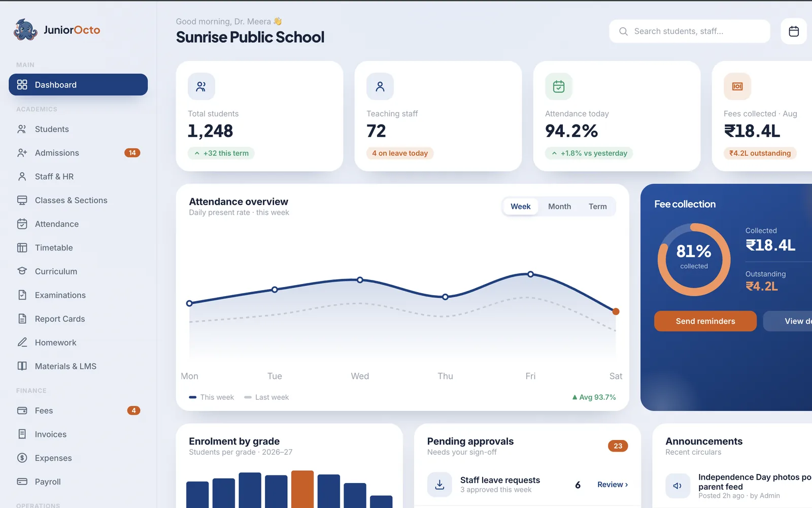Click the Staff & HR person icon
The width and height of the screenshot is (812, 508).
pos(22,177)
